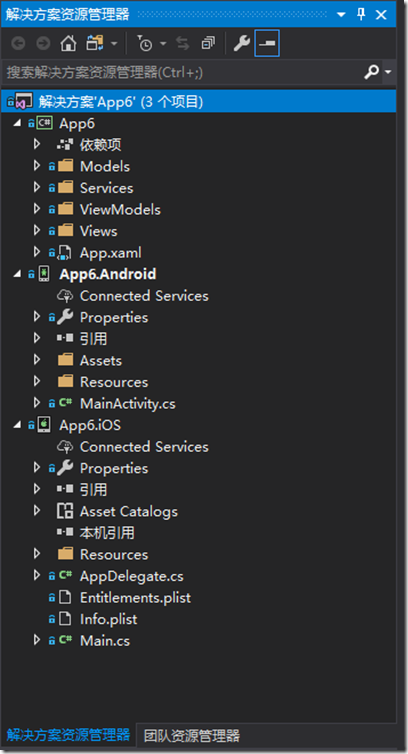Toggle the auto-hide pin icon
408x754 pixels.
pyautogui.click(x=361, y=14)
